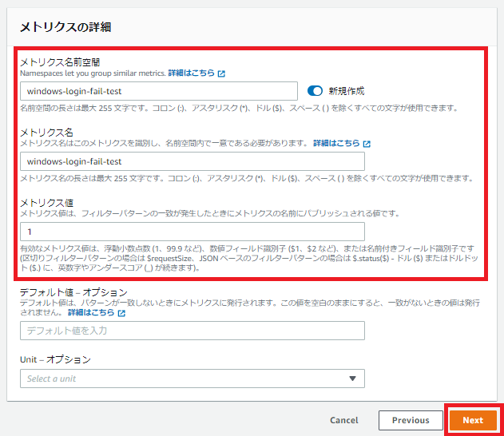Image resolution: width=504 pixels, height=436 pixels.
Task: Click the メトリクス名前空間 input field
Action: click(x=159, y=91)
